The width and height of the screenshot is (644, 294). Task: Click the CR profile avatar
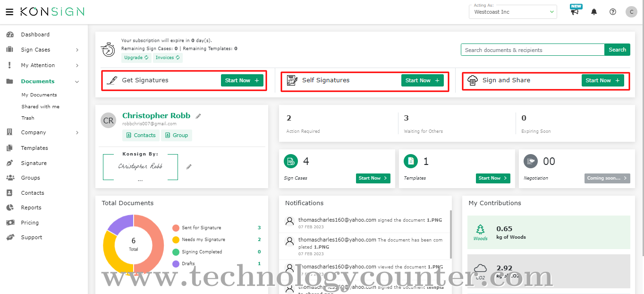(109, 120)
